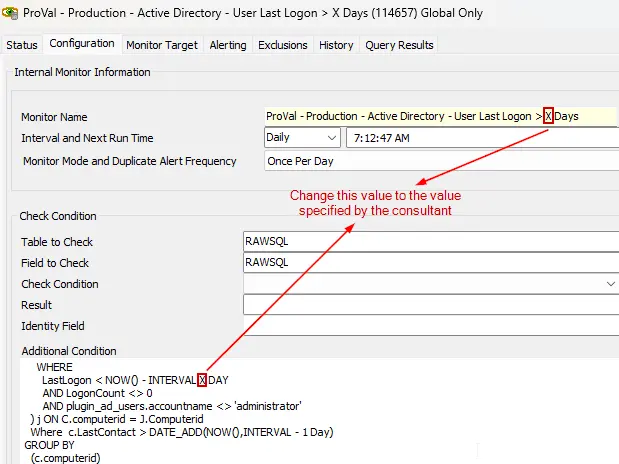Open the Monitor Target tab
Viewport: 619px width, 464px height.
pyautogui.click(x=162, y=45)
